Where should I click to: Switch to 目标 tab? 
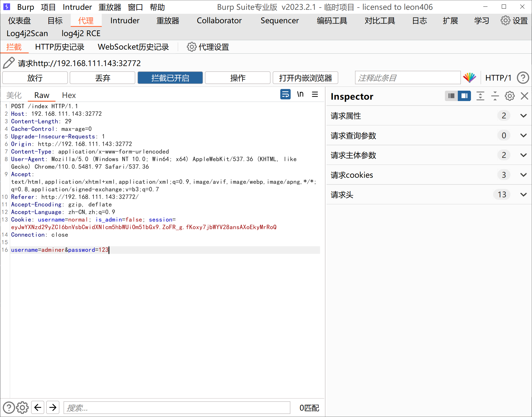[x=55, y=20]
